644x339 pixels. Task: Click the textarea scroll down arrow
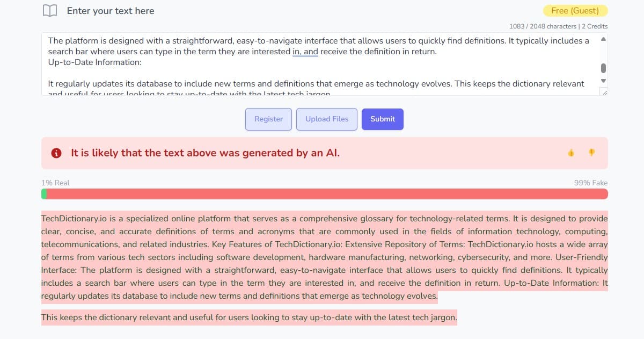[603, 81]
